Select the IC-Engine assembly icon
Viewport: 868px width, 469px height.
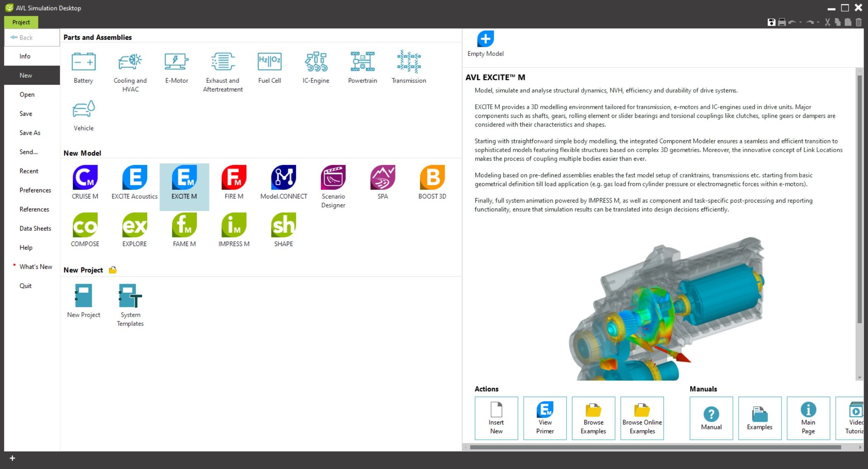click(x=316, y=68)
